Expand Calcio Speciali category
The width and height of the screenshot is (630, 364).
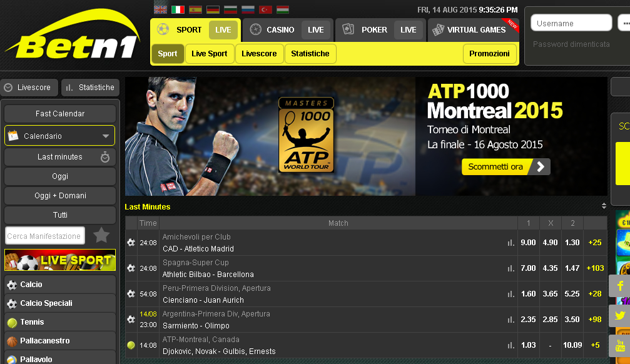[x=60, y=303]
